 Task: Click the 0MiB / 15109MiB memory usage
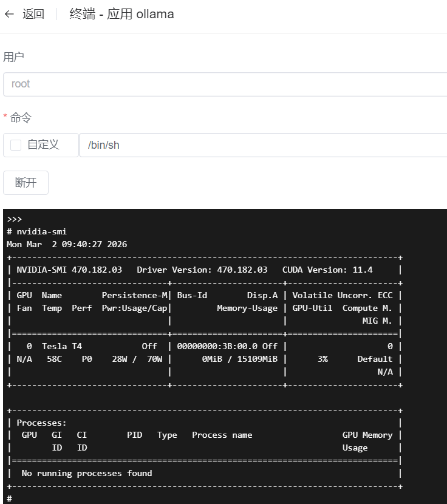pos(239,359)
